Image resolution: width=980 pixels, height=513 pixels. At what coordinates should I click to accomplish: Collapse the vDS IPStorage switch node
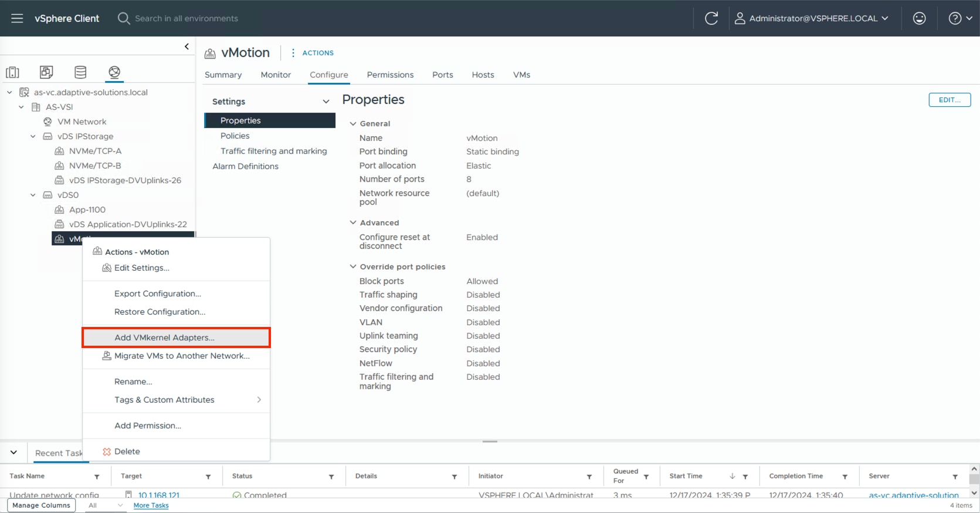[33, 136]
